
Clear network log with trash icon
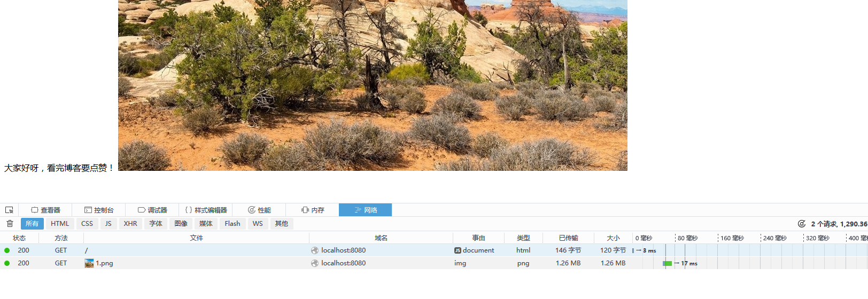[10, 224]
